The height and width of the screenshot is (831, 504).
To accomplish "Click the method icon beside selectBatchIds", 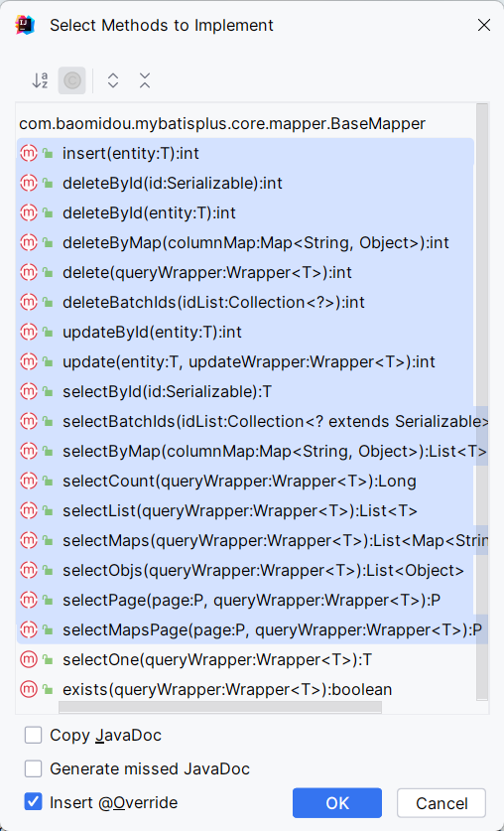I will [x=29, y=421].
